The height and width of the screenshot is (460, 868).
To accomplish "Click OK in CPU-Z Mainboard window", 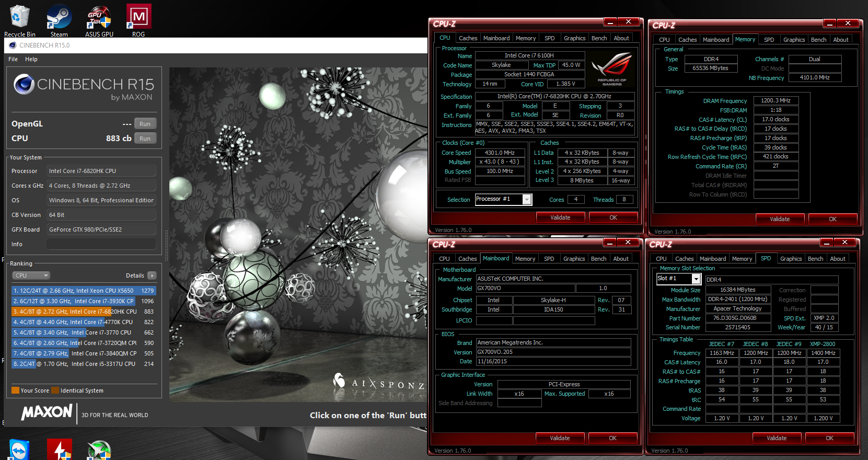I will coord(612,438).
